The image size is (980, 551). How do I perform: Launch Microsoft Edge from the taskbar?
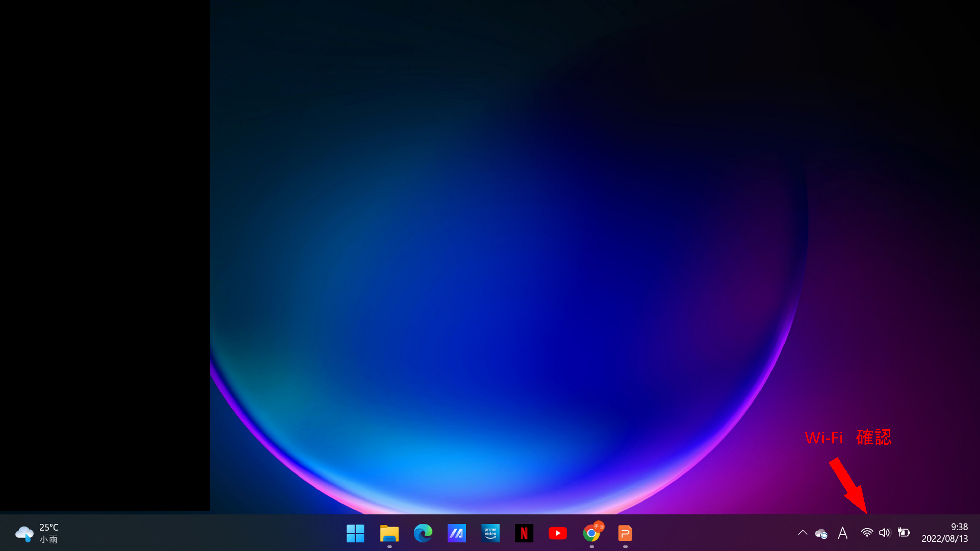click(423, 533)
